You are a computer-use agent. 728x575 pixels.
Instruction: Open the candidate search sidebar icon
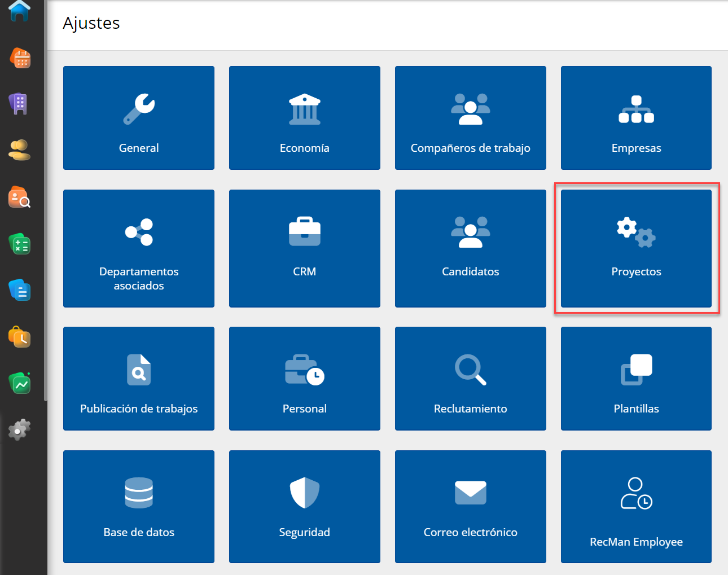pos(20,197)
